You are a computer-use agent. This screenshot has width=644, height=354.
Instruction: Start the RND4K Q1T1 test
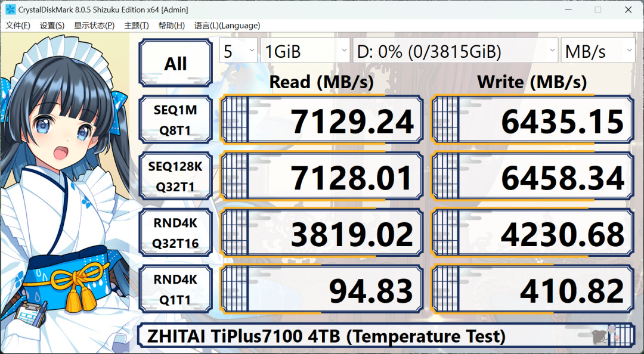click(176, 289)
